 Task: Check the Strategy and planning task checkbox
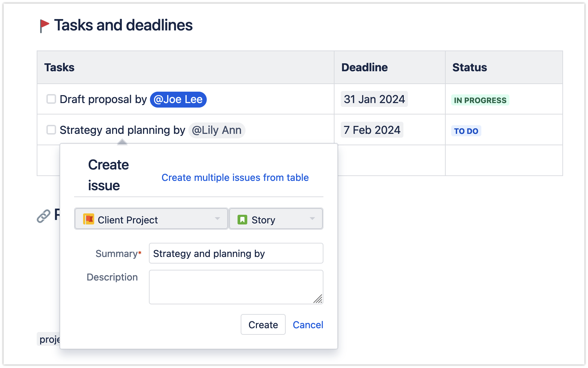click(51, 130)
